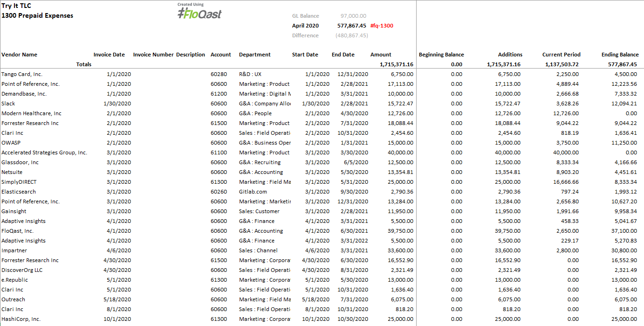Select the 'SimplyDIRECT' vendor cell
Screen dimensions: 644x326
click(19, 182)
